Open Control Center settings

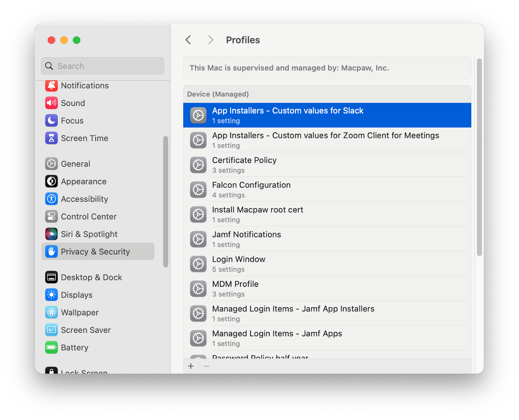[89, 216]
